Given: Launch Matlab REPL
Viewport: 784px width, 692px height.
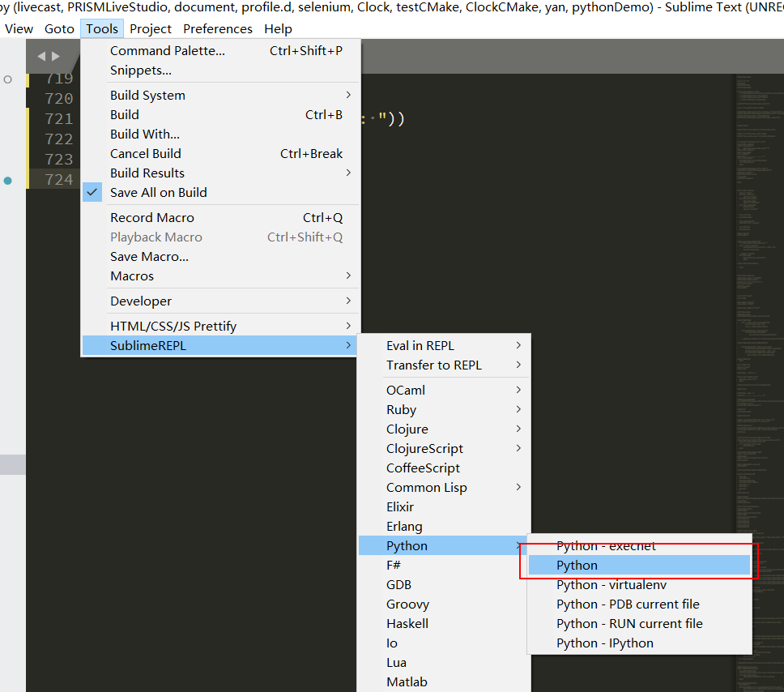Looking at the screenshot, I should pos(444,682).
